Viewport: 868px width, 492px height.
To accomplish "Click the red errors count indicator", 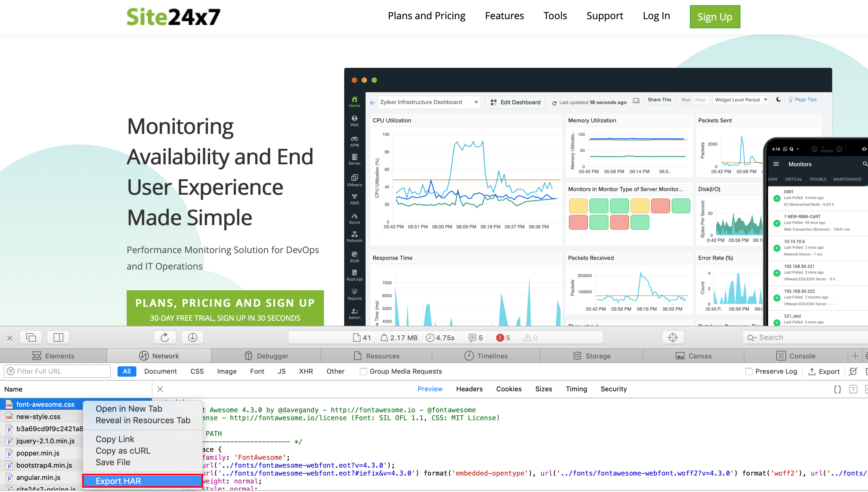I will tap(503, 337).
